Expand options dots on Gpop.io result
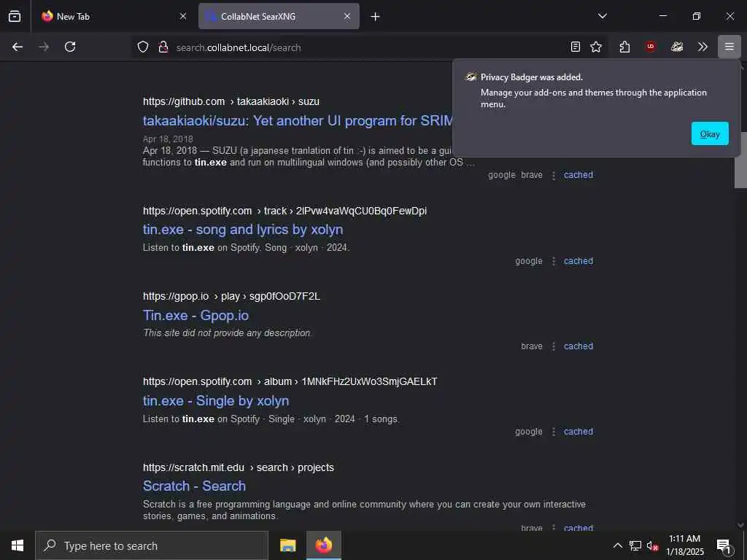Screen dimensions: 747x560 554,346
